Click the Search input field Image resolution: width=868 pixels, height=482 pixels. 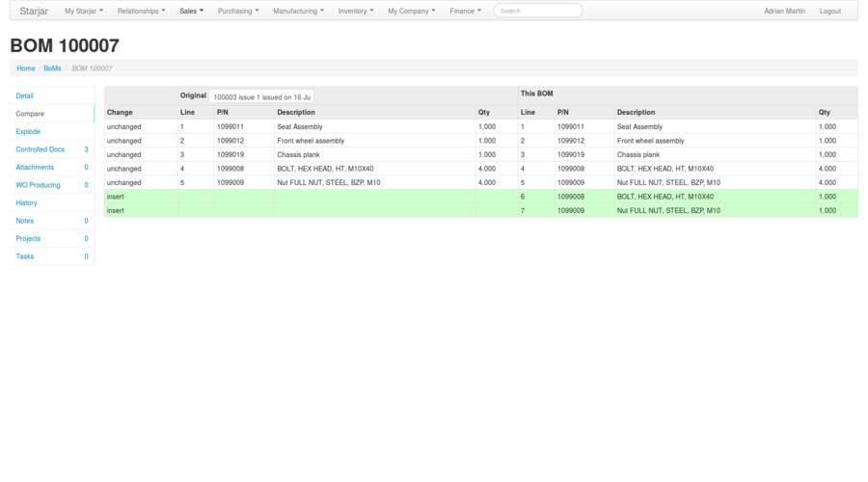point(537,11)
